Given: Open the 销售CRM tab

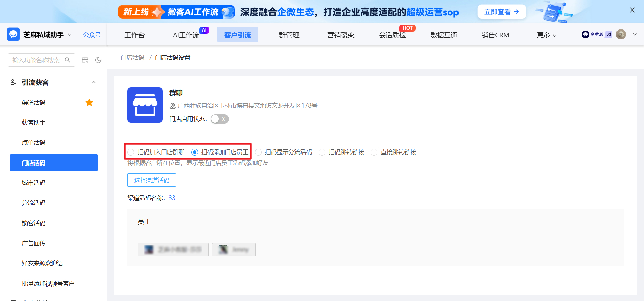Looking at the screenshot, I should tap(495, 35).
